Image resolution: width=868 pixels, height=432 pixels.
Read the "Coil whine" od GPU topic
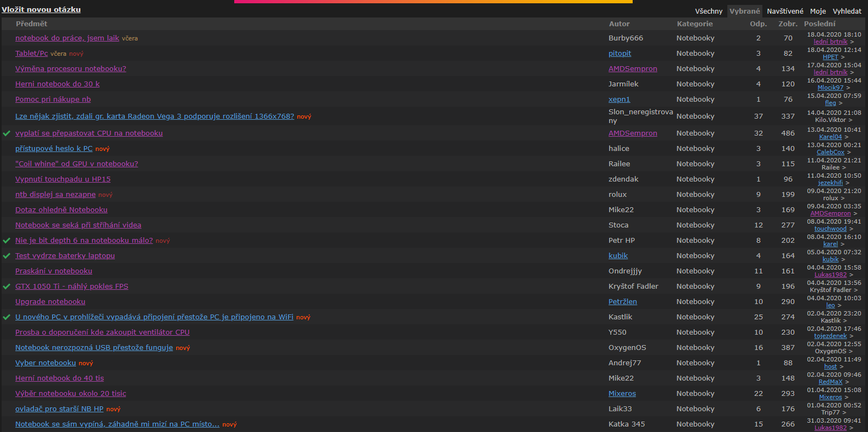(77, 164)
